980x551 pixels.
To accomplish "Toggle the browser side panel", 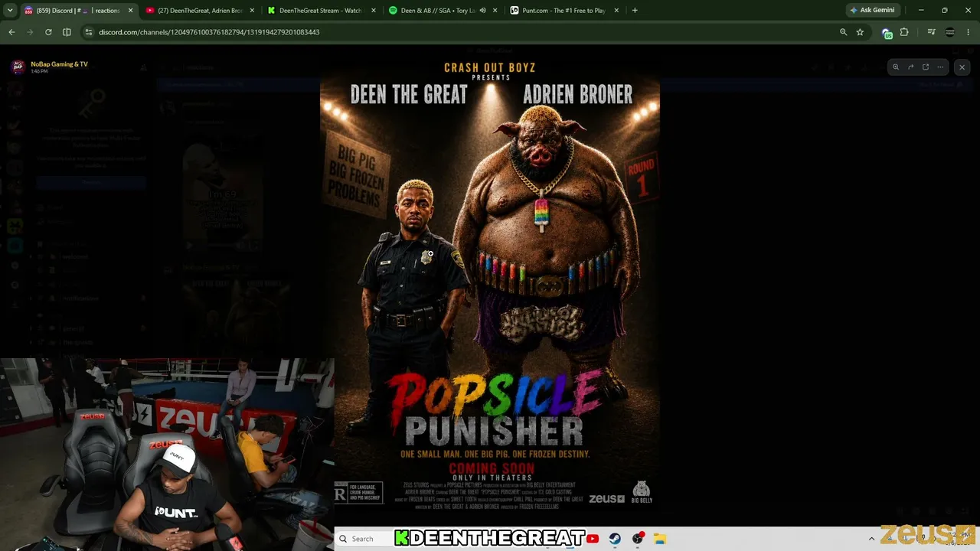I will pyautogui.click(x=67, y=32).
